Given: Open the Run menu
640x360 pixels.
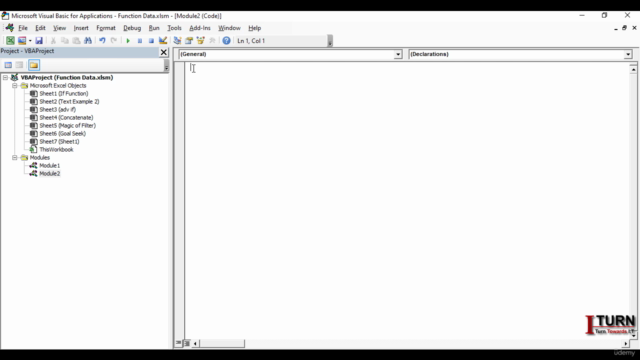Looking at the screenshot, I should click(x=154, y=28).
